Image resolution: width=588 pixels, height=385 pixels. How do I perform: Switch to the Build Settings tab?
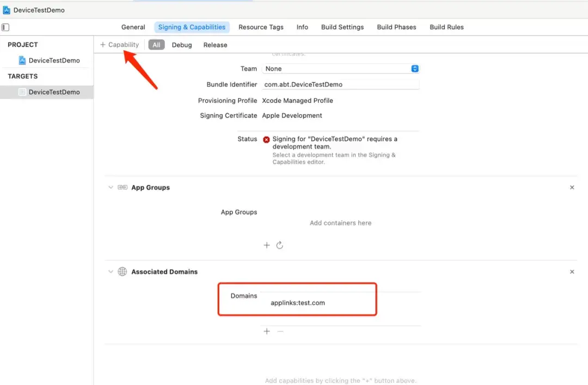coord(342,27)
